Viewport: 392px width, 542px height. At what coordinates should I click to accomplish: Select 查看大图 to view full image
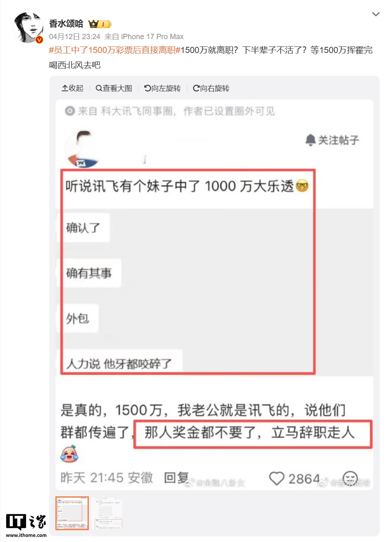coord(114,88)
